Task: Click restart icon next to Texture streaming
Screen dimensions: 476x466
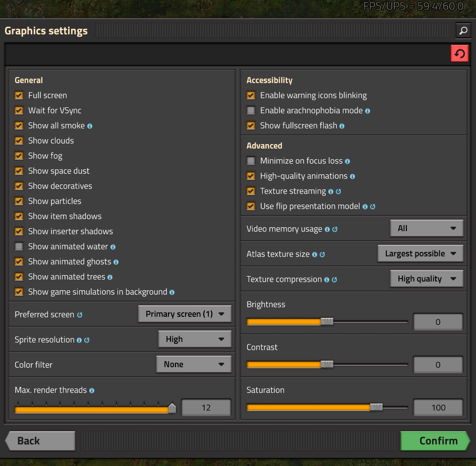Action: (x=338, y=191)
